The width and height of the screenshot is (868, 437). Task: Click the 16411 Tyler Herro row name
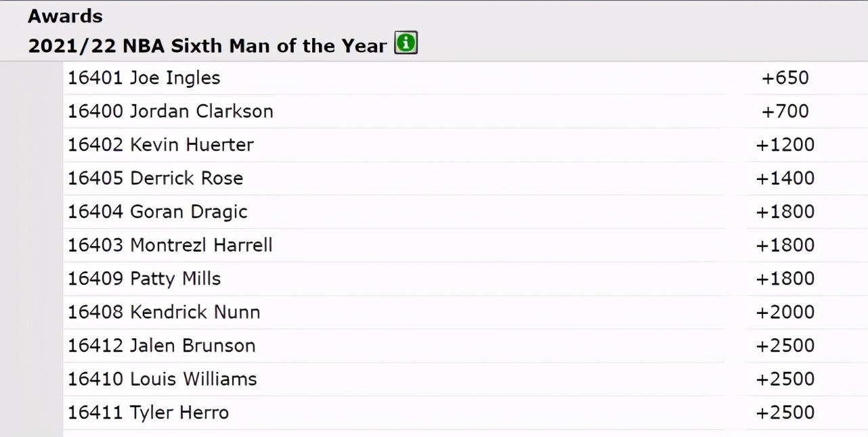148,413
